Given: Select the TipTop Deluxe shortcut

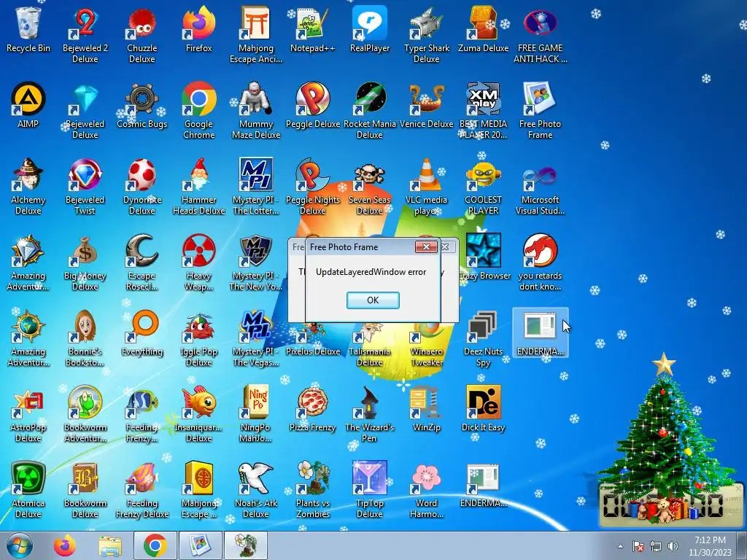Looking at the screenshot, I should [370, 490].
